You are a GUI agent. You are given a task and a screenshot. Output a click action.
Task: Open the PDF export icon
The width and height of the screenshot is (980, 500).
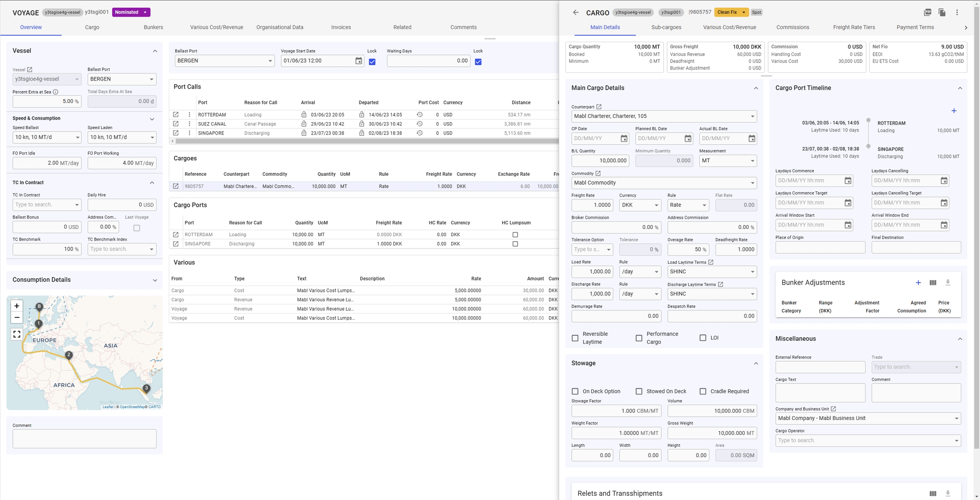coord(928,12)
